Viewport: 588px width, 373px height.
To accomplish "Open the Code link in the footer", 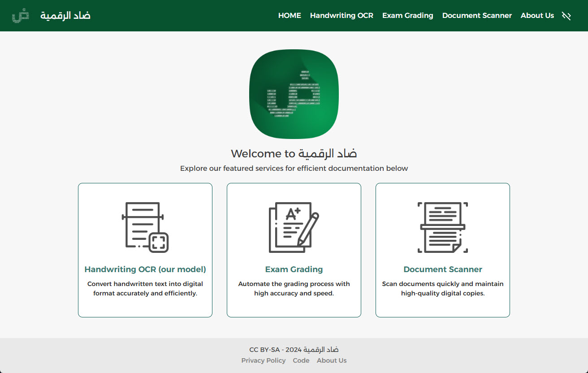I will (301, 360).
